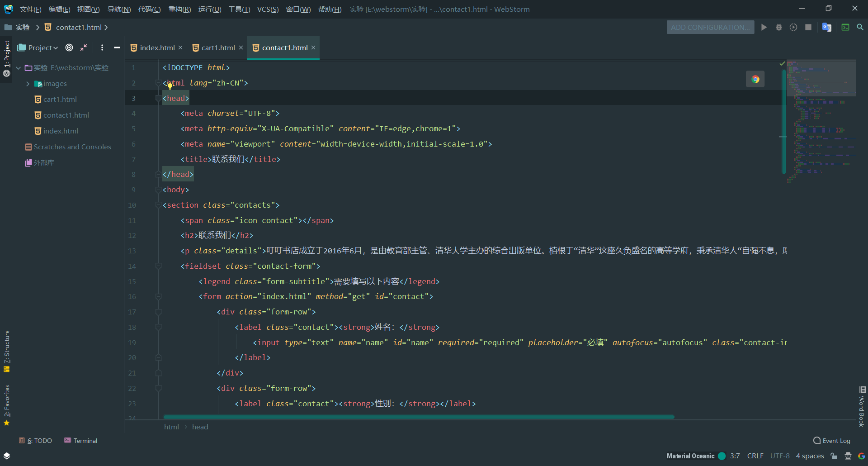Click the code minimap preview
Screen dimensions: 868x466
(x=821, y=122)
